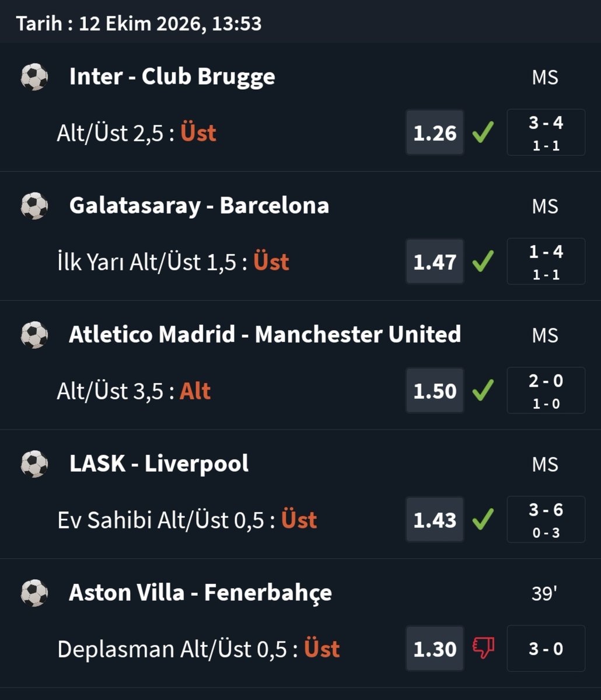The height and width of the screenshot is (700, 601).
Task: Open the live 3 - 0 score box
Action: (546, 649)
